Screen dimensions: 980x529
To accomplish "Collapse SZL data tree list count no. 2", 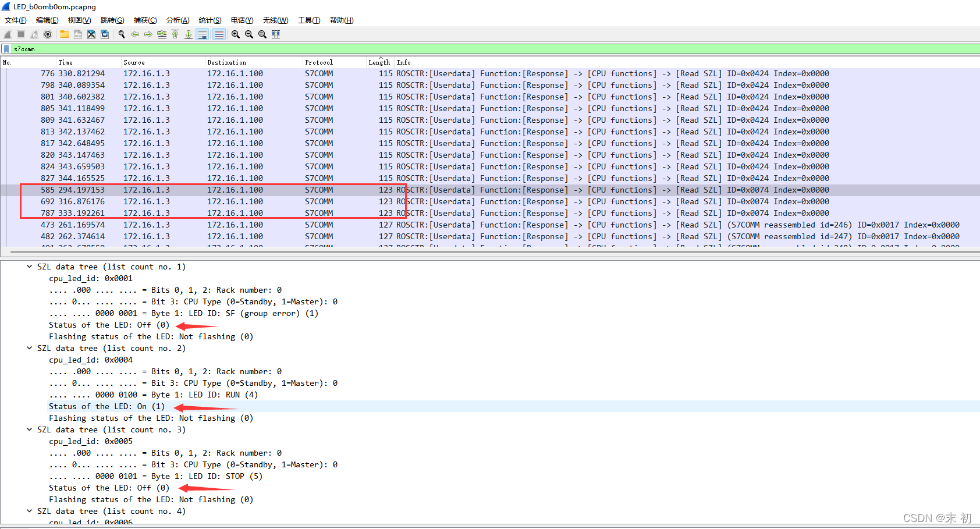I will [29, 348].
